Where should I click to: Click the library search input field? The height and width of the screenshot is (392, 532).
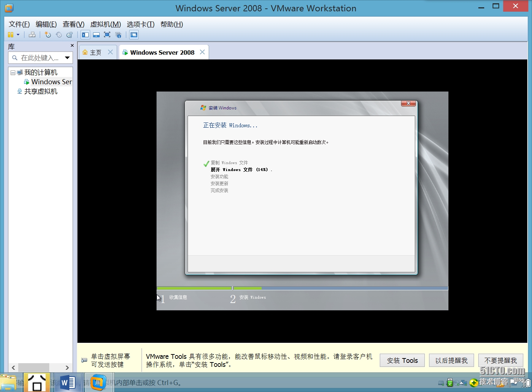pos(41,58)
